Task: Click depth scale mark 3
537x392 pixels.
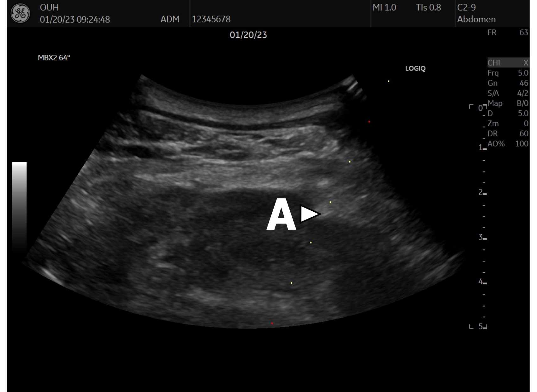Action: (480, 237)
